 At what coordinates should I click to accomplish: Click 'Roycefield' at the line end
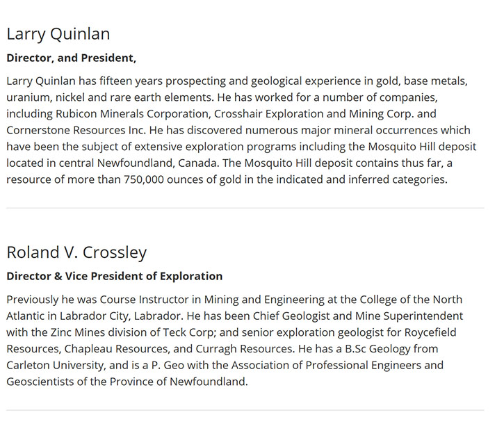click(430, 332)
